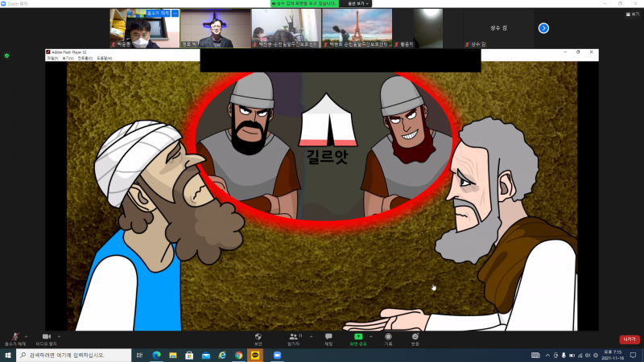Screen dimensions: 644x362
Task: Open the Participants panel
Action: [x=293, y=339]
